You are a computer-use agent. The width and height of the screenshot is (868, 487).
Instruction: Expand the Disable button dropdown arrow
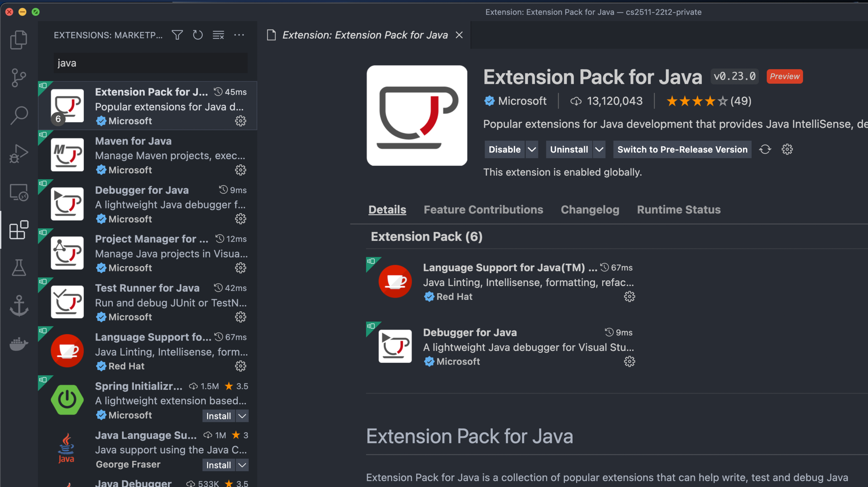531,149
